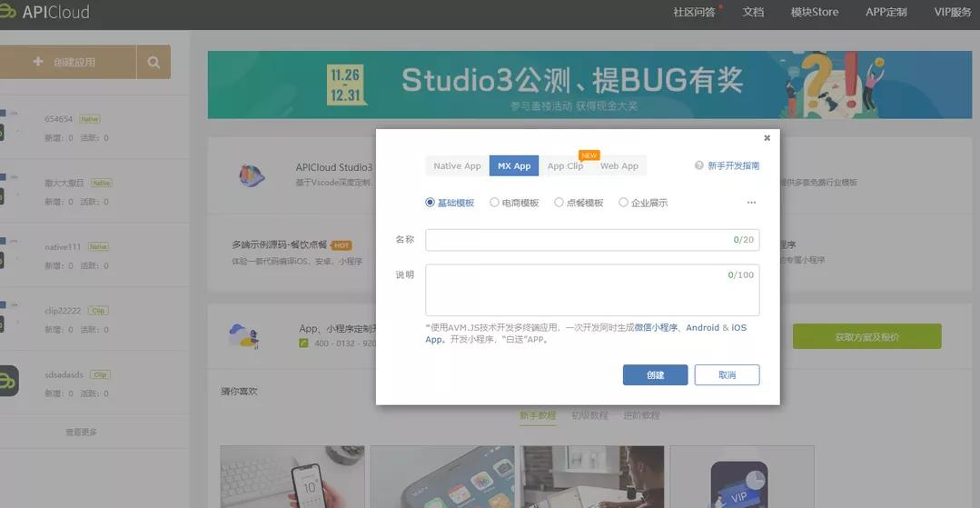Click the APICloud logo in header
980x508 pixels.
45,12
